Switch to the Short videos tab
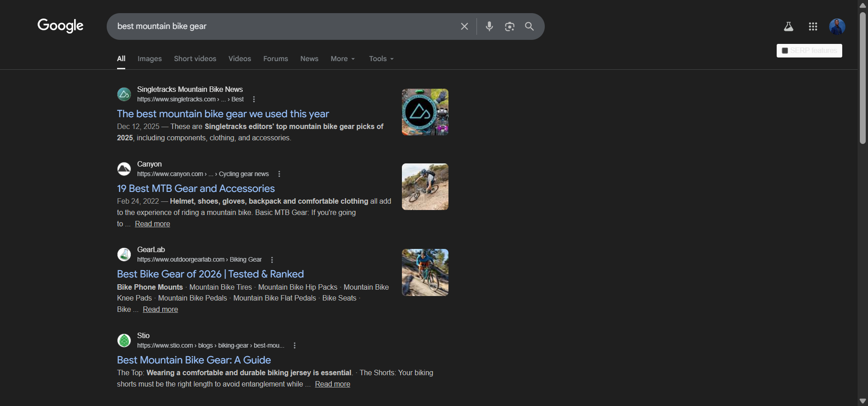The image size is (868, 406). [195, 59]
